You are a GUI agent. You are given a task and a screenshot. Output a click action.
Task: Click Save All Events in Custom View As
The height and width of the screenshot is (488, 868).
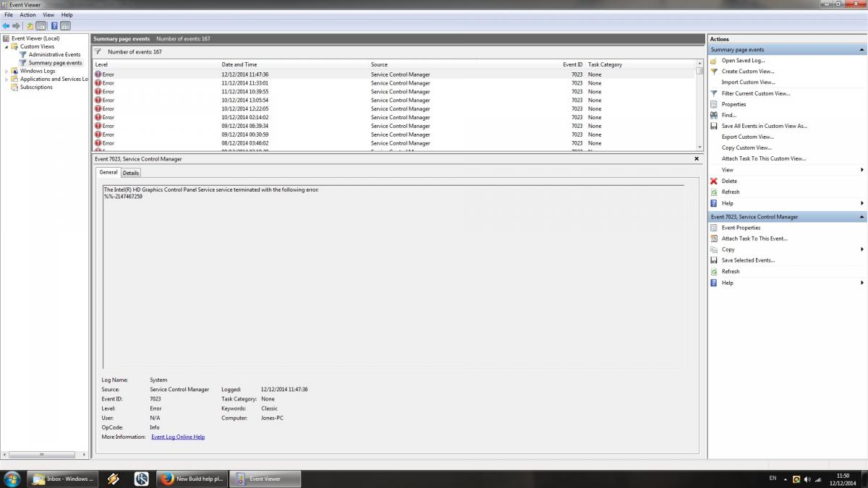(764, 126)
